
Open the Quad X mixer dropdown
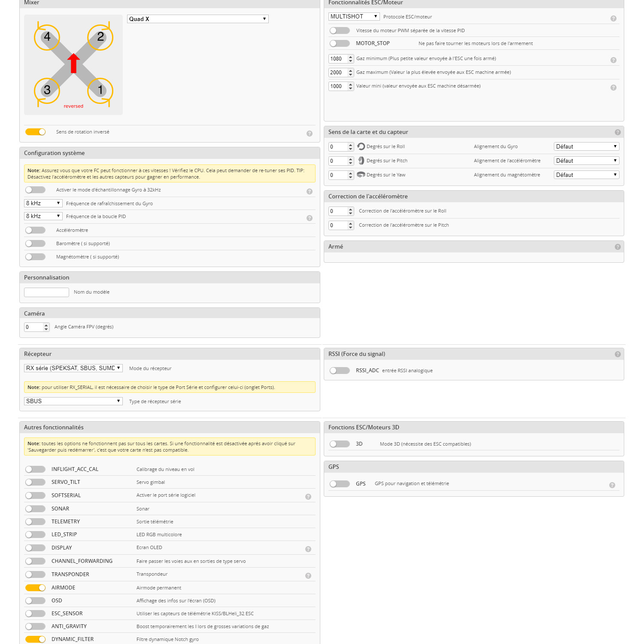(x=198, y=19)
